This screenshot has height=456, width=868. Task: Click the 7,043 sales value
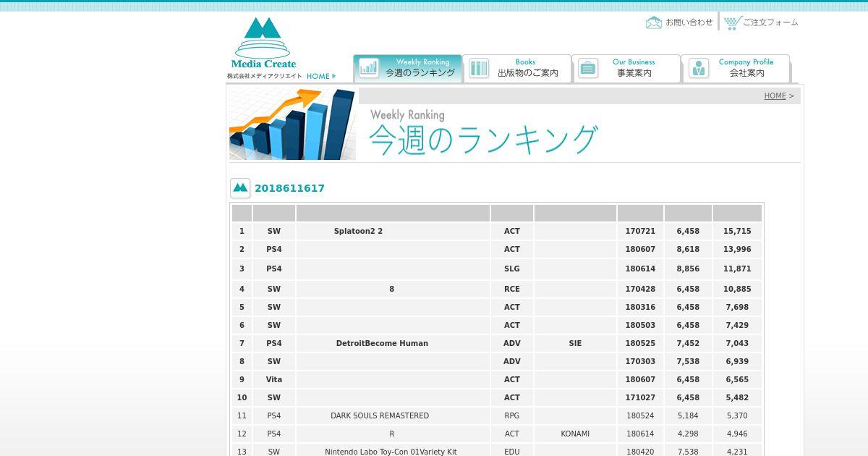(x=737, y=343)
